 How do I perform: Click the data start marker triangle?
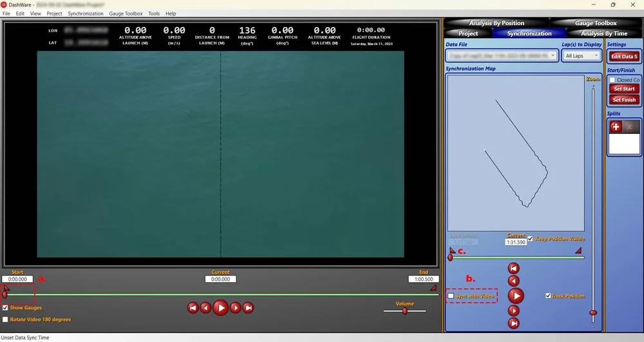(452, 251)
